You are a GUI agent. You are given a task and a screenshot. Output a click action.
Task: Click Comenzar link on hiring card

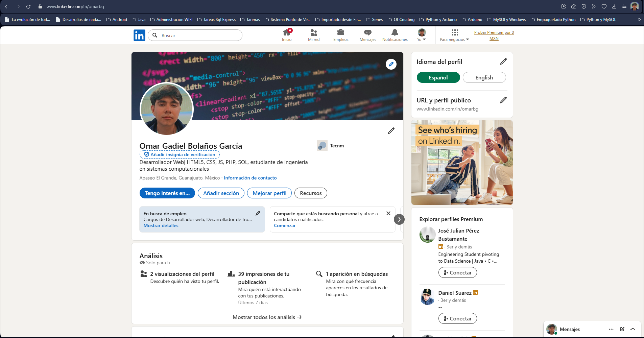tap(285, 225)
